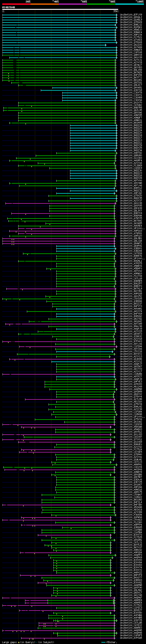Select hit label UniRef100_Q41748
Viewport: 146px width, 644px height.
131,595
